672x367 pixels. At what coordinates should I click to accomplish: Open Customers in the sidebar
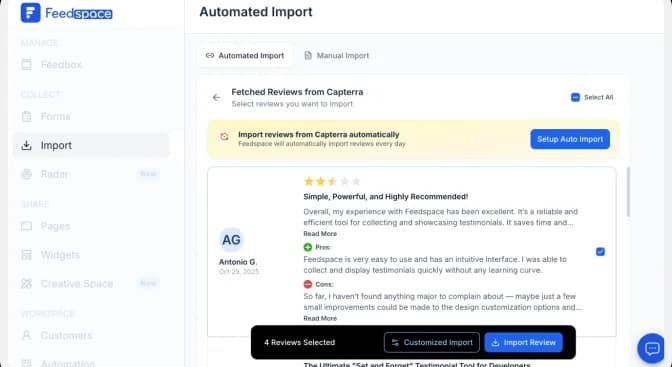coord(66,335)
